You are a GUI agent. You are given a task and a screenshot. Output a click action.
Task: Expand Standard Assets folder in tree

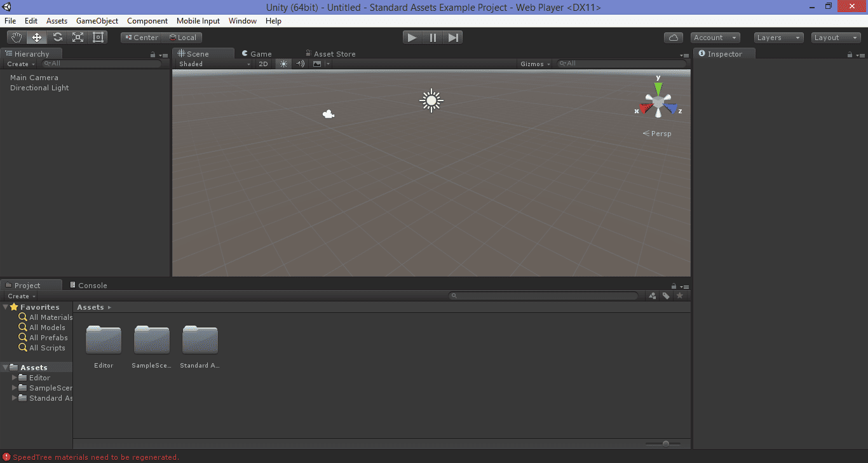[15, 398]
